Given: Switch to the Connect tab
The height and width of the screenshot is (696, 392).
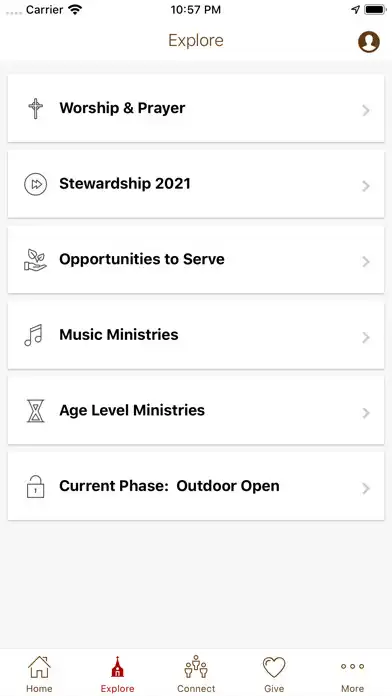Looking at the screenshot, I should tap(196, 673).
